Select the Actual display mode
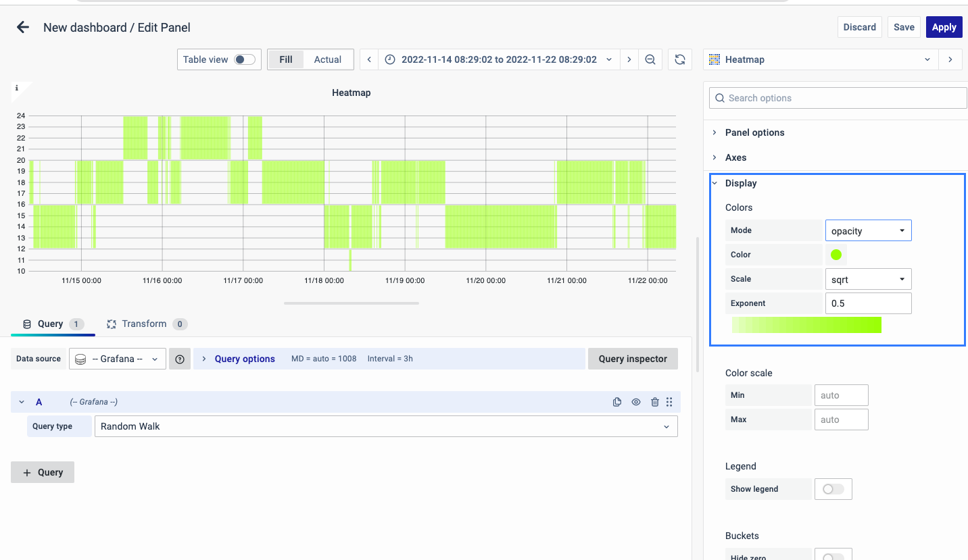Screen dimensions: 968x560 click(x=327, y=59)
